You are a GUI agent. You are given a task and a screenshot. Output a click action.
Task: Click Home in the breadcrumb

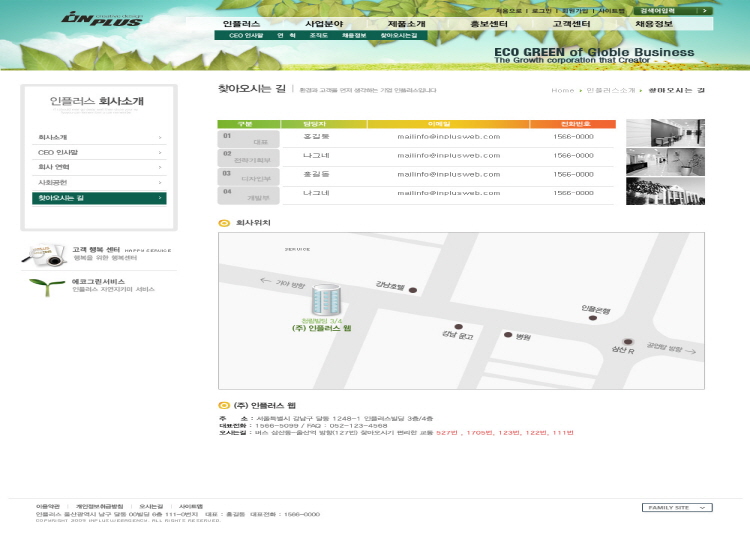click(562, 90)
